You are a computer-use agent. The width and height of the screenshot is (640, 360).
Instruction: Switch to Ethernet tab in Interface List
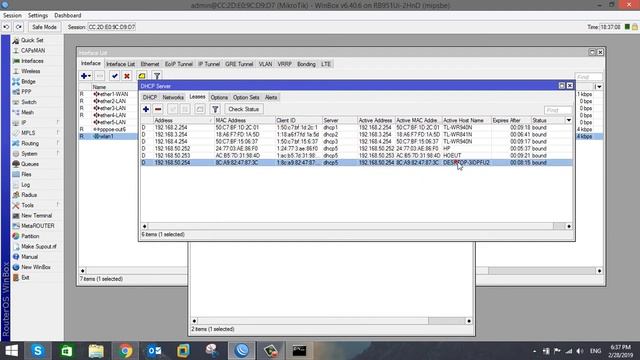[150, 64]
